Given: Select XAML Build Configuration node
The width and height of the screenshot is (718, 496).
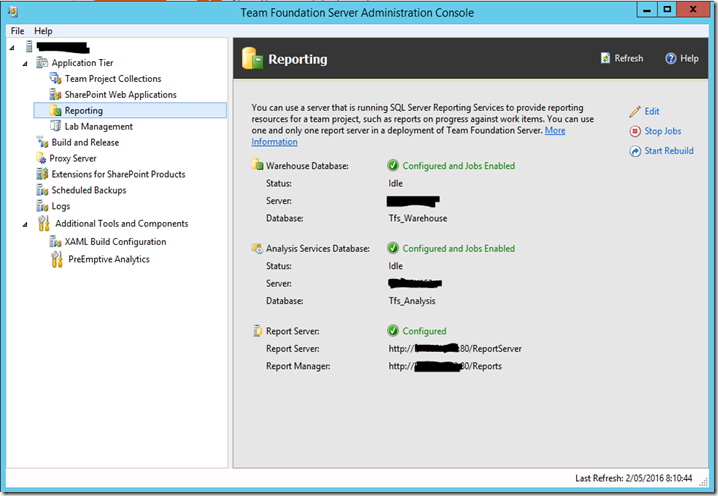Looking at the screenshot, I should (115, 241).
